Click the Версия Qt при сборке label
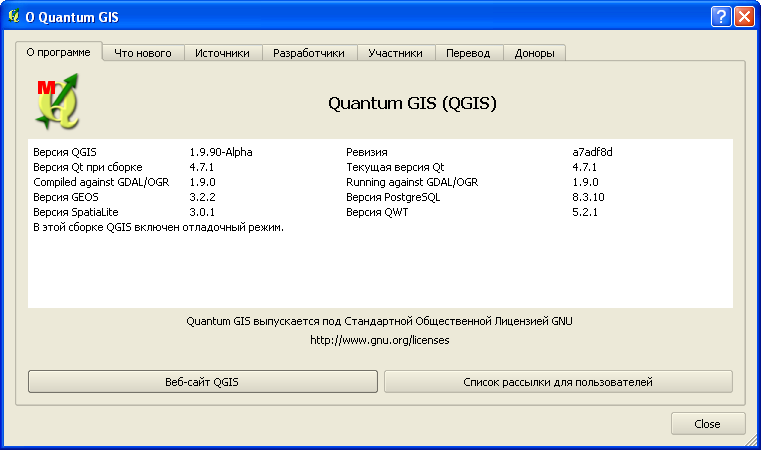This screenshot has width=761, height=450. pyautogui.click(x=88, y=167)
